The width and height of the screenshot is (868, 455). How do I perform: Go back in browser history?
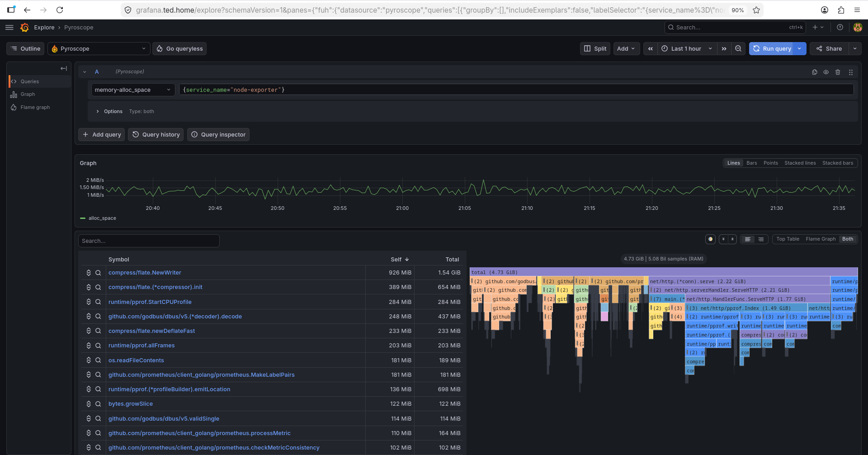click(x=27, y=10)
